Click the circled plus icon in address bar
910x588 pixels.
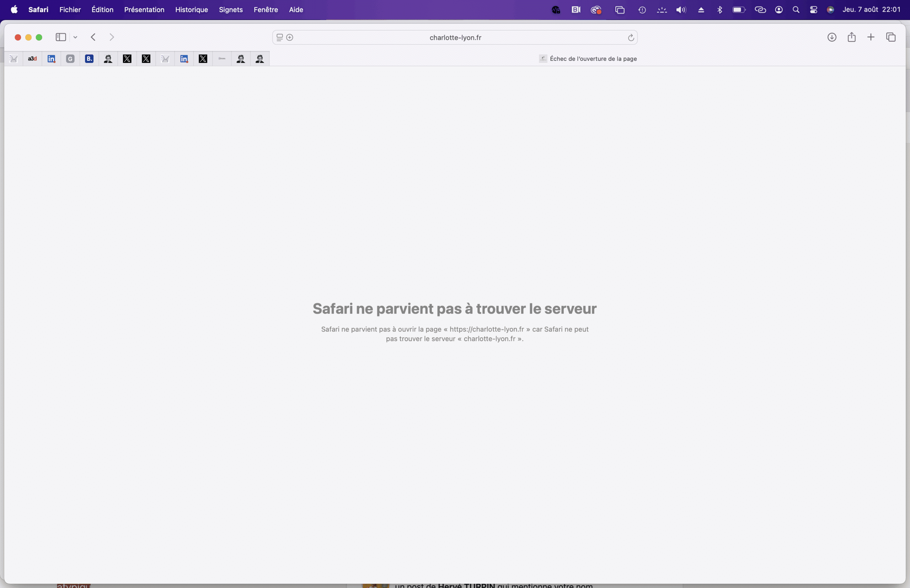coord(290,37)
